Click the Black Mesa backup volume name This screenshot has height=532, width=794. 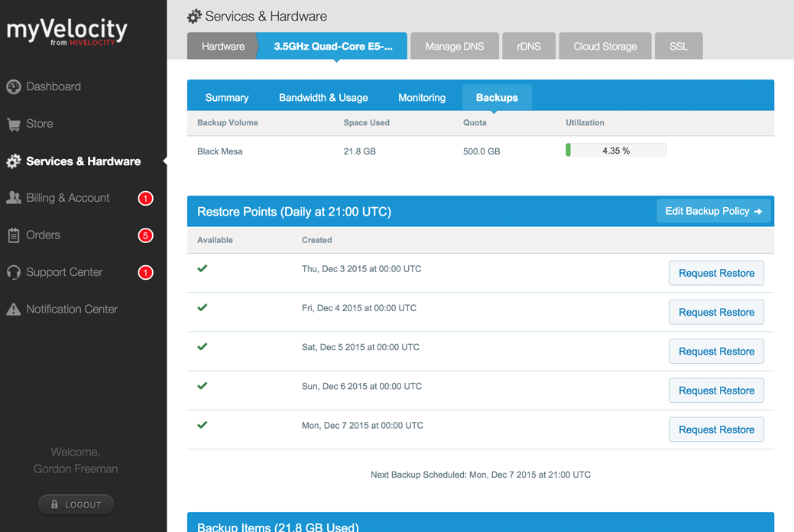coord(220,151)
